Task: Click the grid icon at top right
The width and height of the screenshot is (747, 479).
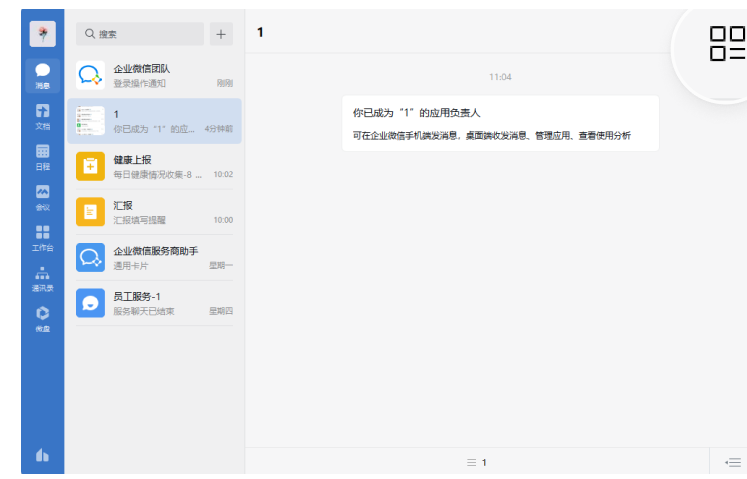Action: click(727, 43)
